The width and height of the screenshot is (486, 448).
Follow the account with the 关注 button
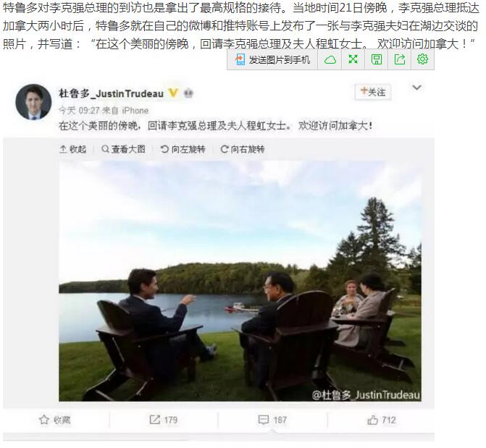point(373,92)
